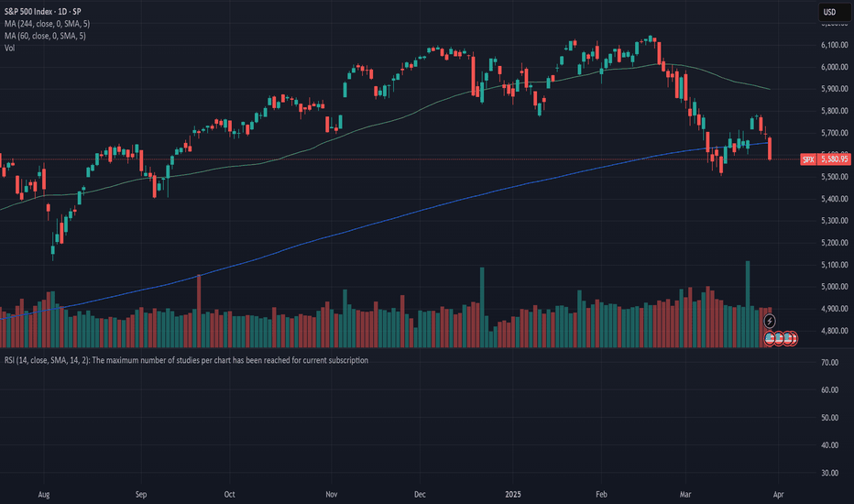Click the 5,200.00 price scale value
854x504 pixels.
click(x=835, y=243)
